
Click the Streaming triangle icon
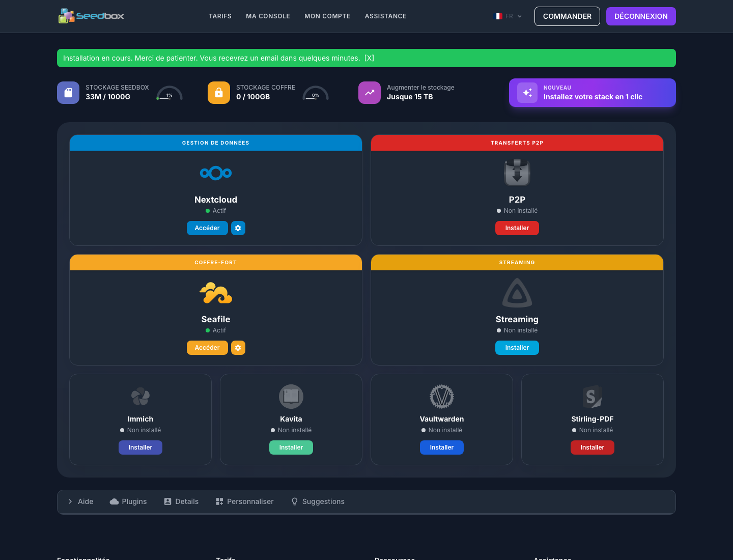click(517, 293)
